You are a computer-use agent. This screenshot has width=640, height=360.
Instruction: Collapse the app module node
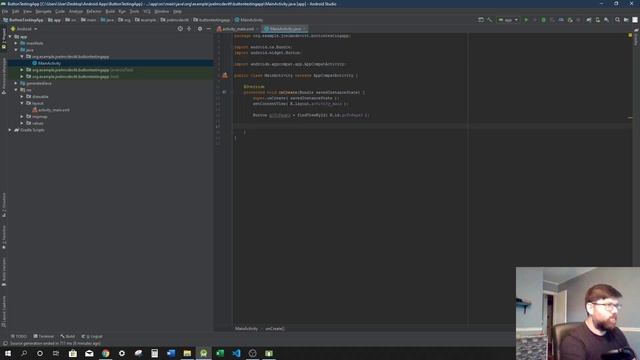tap(10, 37)
